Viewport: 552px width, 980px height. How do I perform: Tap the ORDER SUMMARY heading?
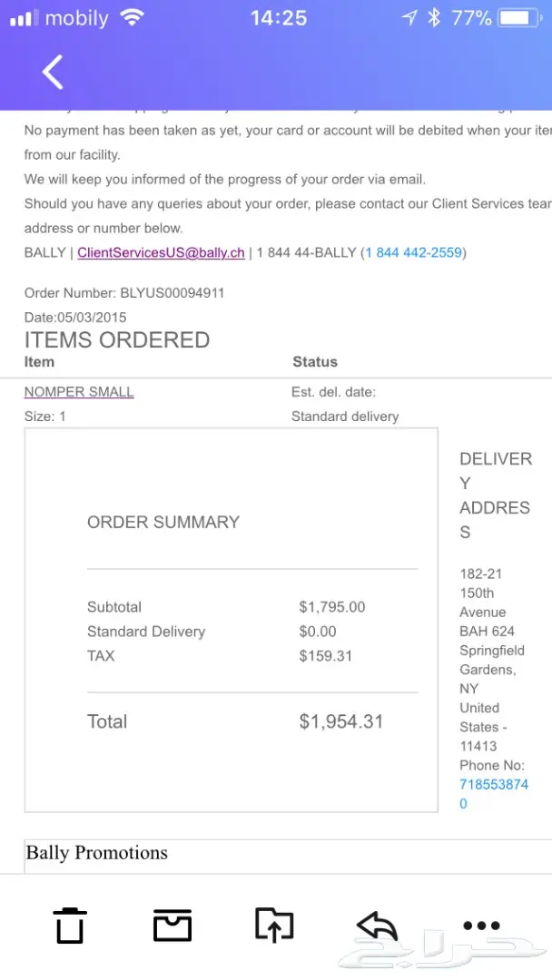pos(163,522)
